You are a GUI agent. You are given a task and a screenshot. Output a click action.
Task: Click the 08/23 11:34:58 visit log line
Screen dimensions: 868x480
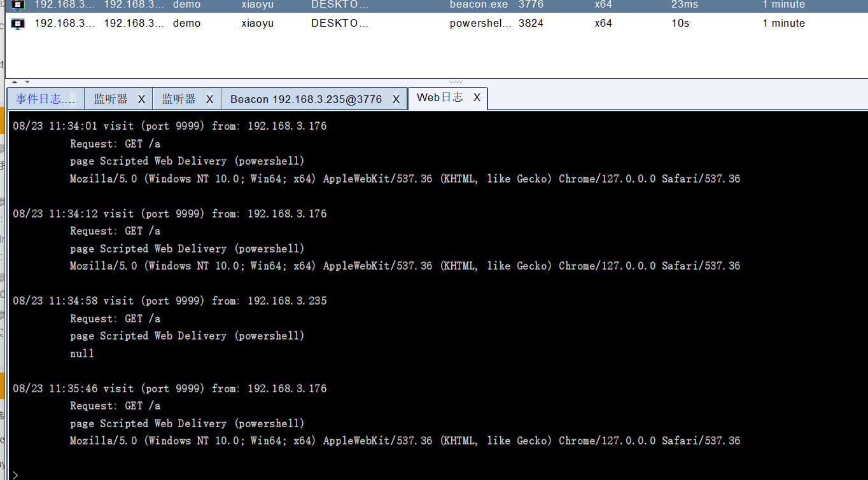(170, 301)
